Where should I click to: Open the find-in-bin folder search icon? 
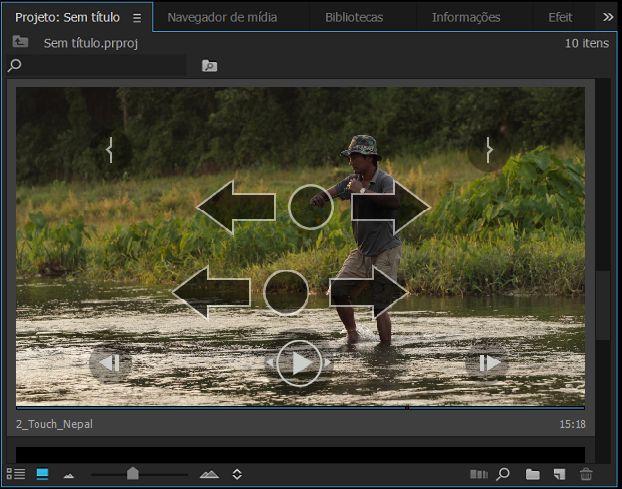209,66
